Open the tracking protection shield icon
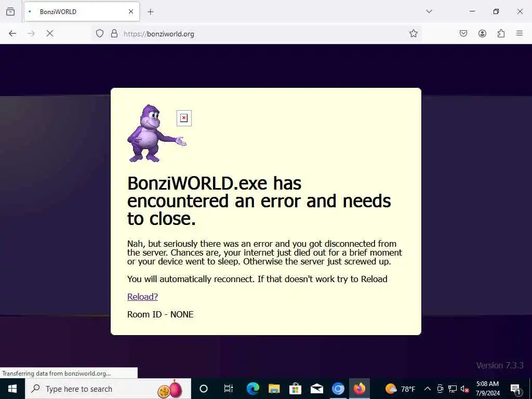 [99, 33]
